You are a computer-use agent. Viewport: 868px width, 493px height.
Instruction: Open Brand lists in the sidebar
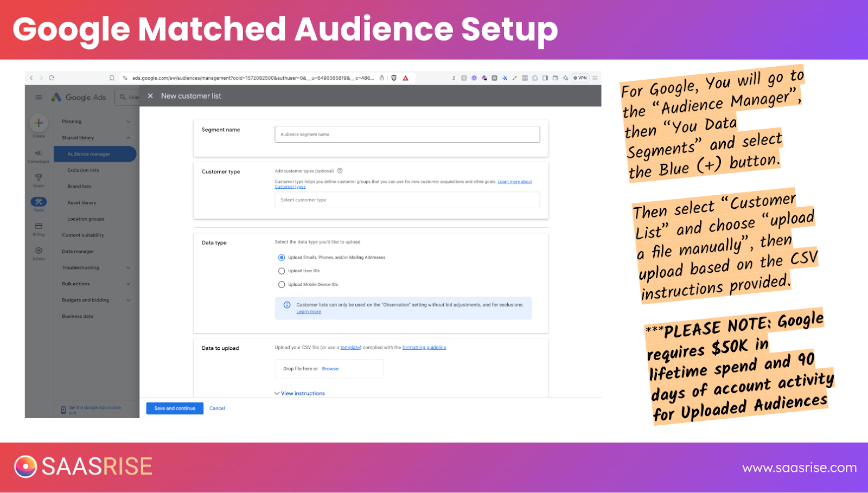tap(79, 187)
